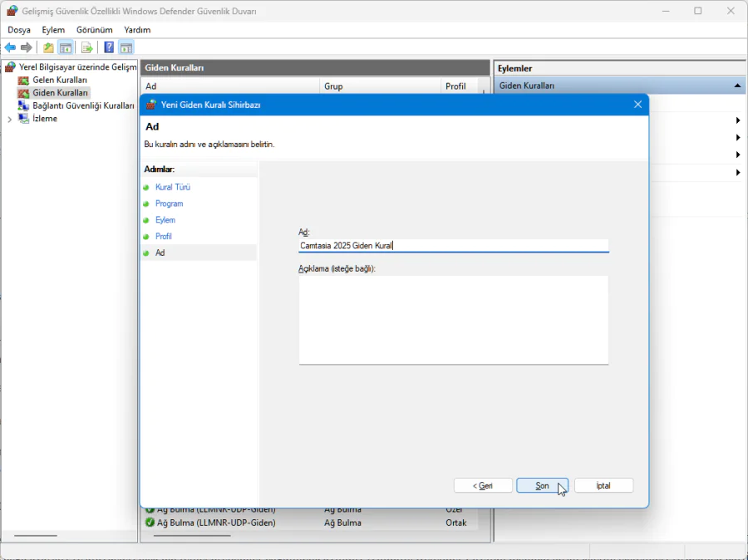Toggle the Show/Hide Console Tree icon

[65, 47]
